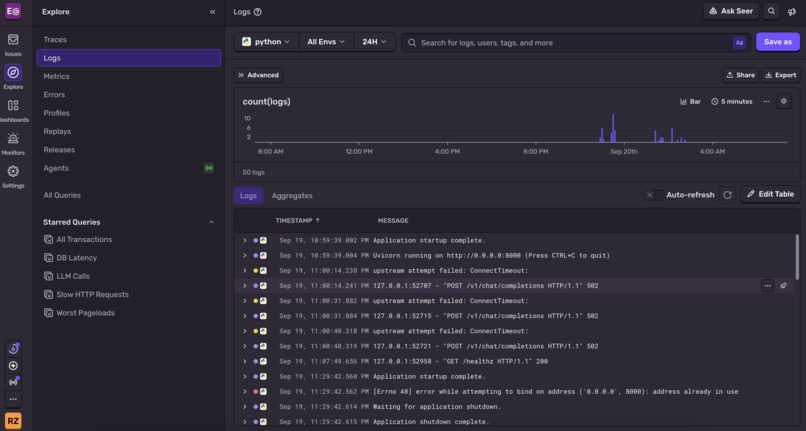
Task: Refresh the logs table
Action: click(x=727, y=195)
